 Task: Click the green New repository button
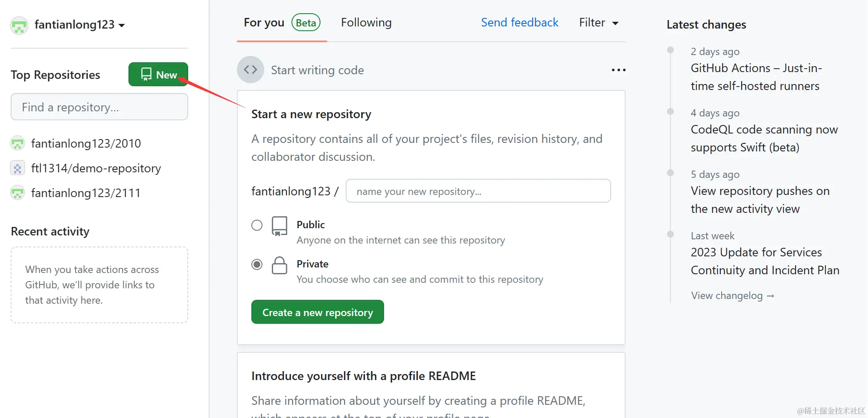158,75
